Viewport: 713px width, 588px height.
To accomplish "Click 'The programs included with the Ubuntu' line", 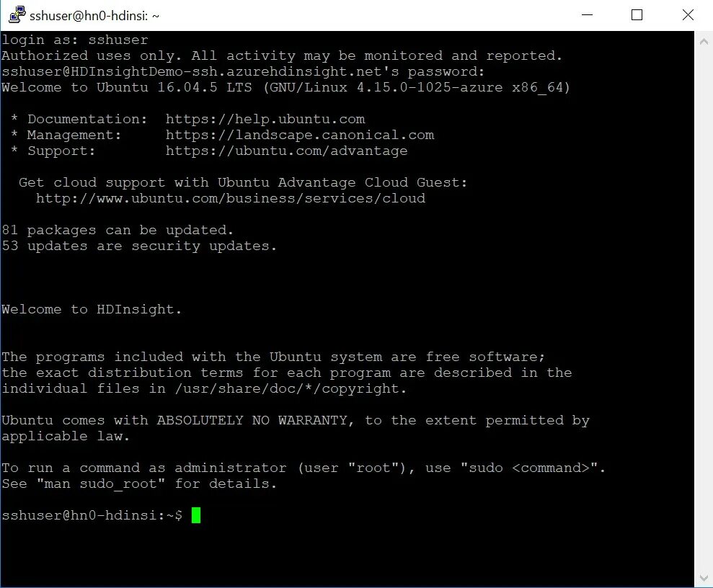I will (x=273, y=357).
